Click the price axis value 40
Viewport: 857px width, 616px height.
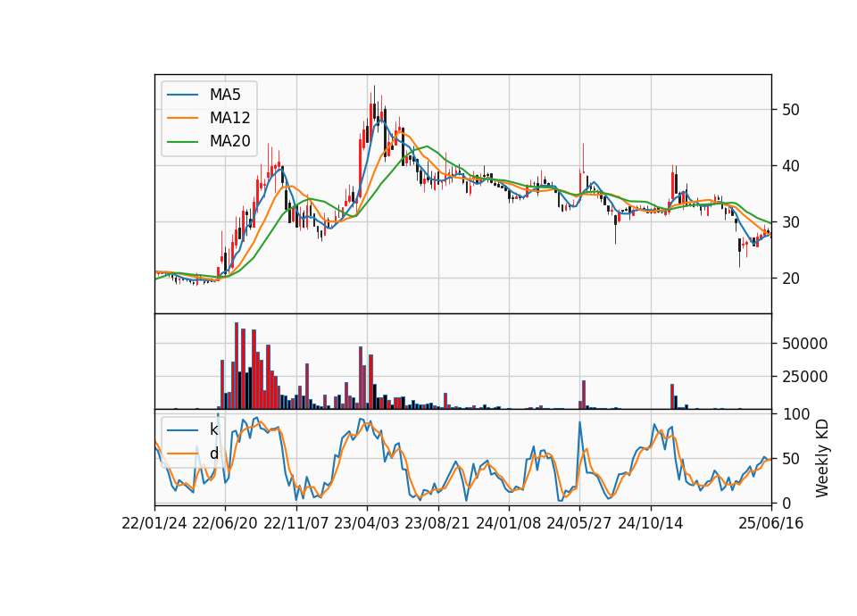click(x=790, y=166)
